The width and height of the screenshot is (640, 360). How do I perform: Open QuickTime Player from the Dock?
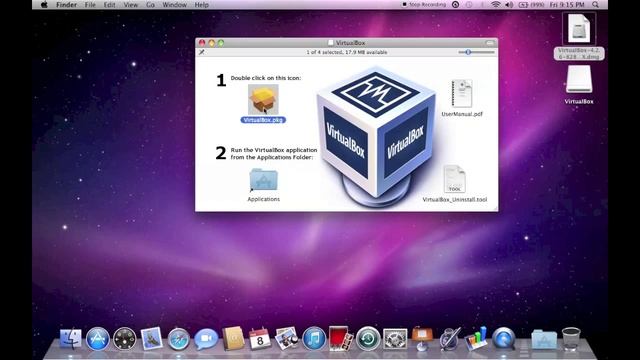coord(503,339)
